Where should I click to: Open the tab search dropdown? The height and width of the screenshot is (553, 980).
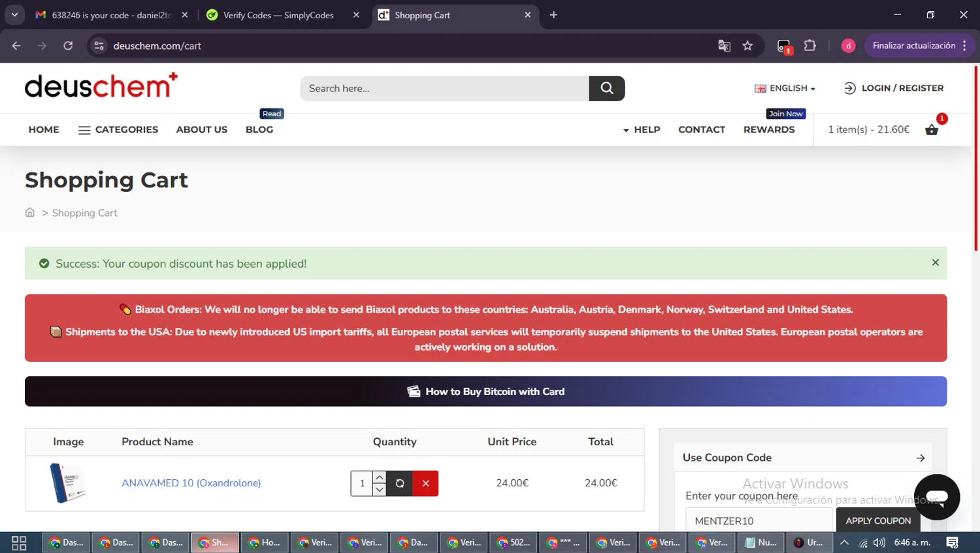(14, 15)
